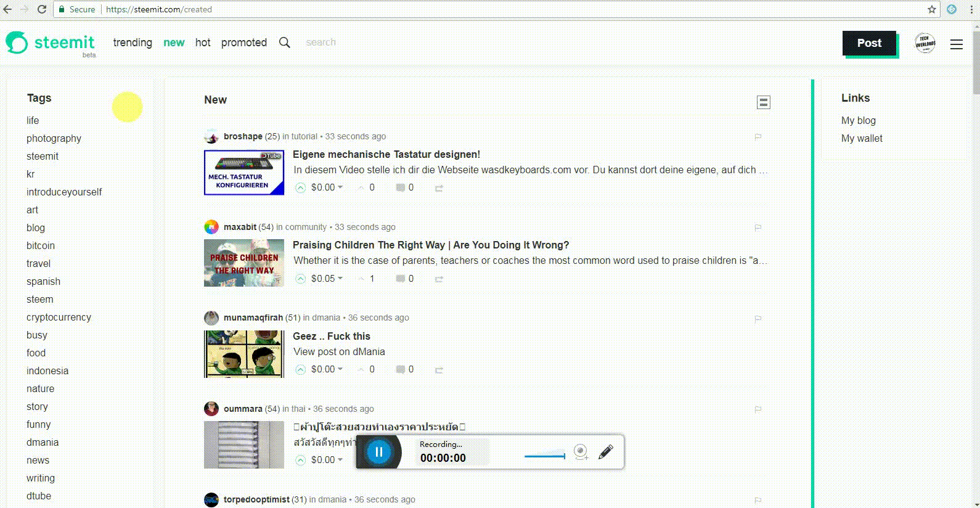The image size is (980, 508).
Task: Open comments on munamaqfirah post
Action: coord(404,369)
